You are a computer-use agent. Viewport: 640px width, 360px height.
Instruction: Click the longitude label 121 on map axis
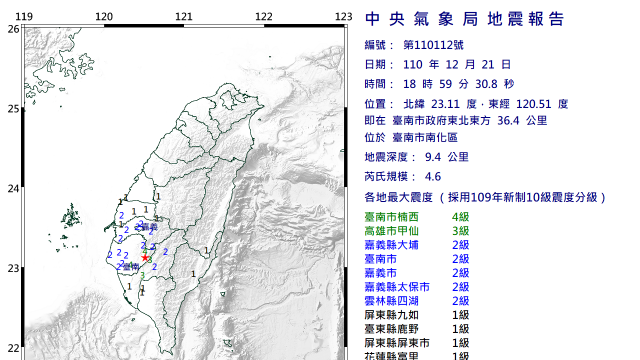click(184, 17)
